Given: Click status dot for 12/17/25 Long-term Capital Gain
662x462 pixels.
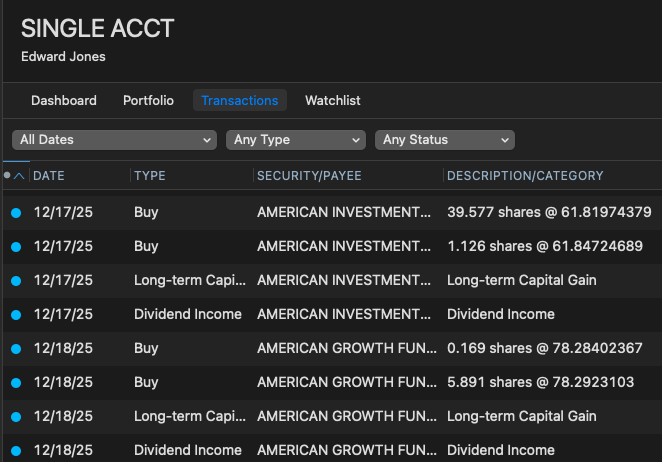Looking at the screenshot, I should (x=15, y=281).
